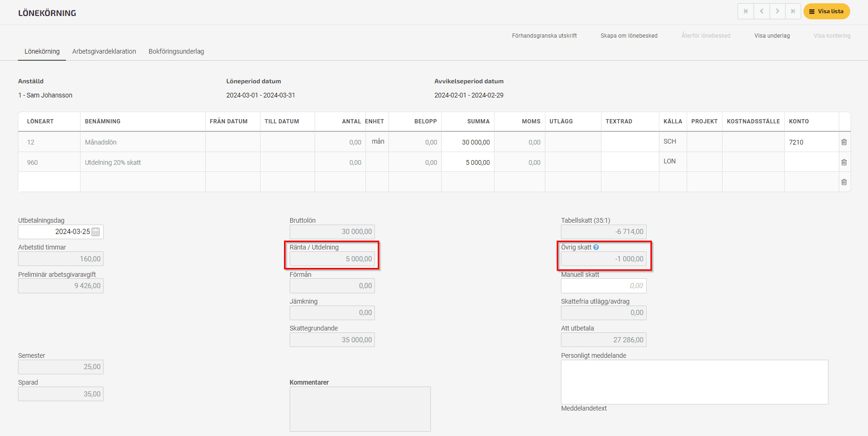
Task: Click the Arbetstid timmar field
Action: pos(61,259)
